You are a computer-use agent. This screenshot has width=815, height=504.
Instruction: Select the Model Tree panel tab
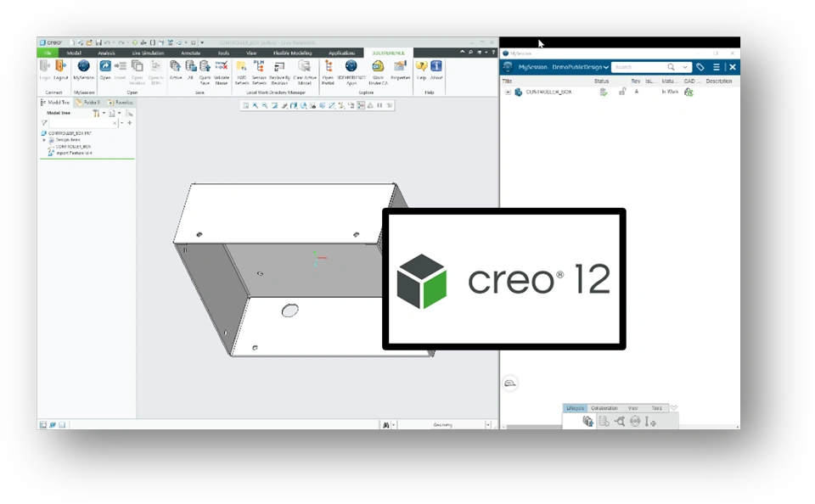[55, 103]
